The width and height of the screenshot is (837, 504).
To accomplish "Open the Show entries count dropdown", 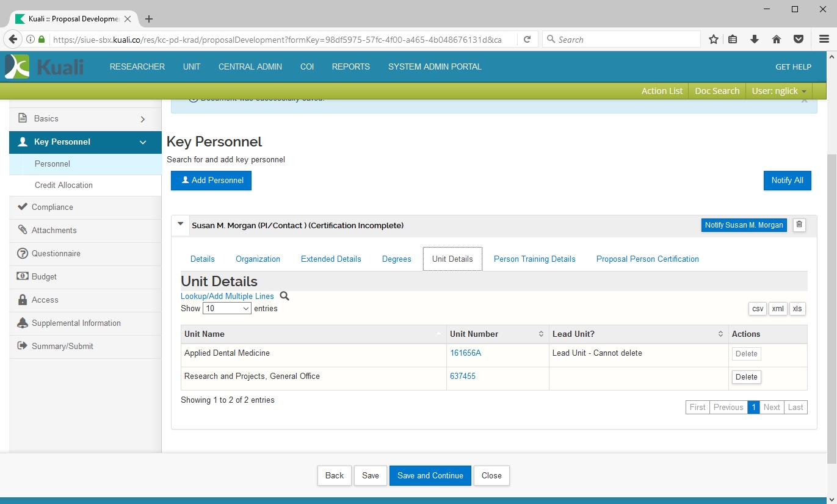I will click(x=227, y=309).
